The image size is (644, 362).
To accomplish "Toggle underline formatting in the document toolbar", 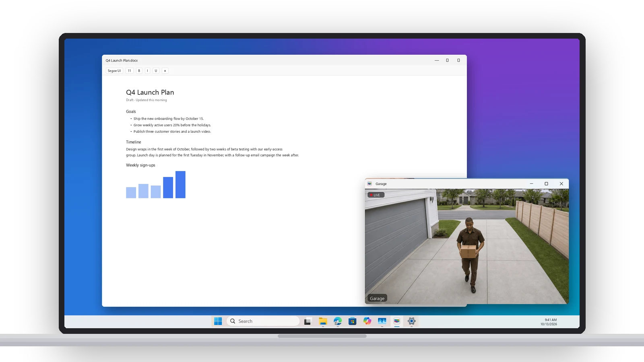I will 156,71.
